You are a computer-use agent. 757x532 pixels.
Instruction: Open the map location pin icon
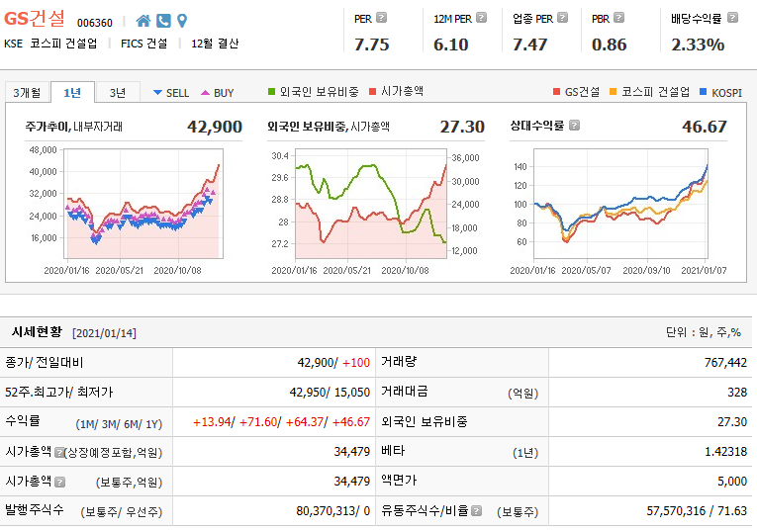point(182,21)
